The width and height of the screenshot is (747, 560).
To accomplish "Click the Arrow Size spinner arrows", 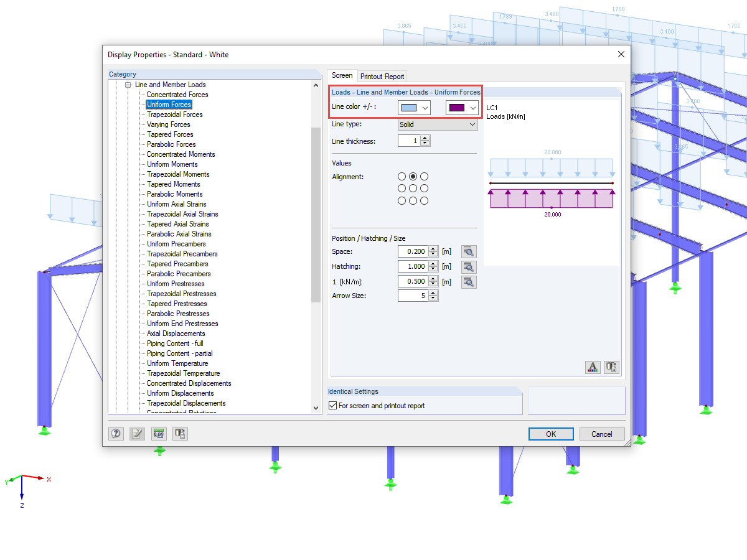I will 434,296.
